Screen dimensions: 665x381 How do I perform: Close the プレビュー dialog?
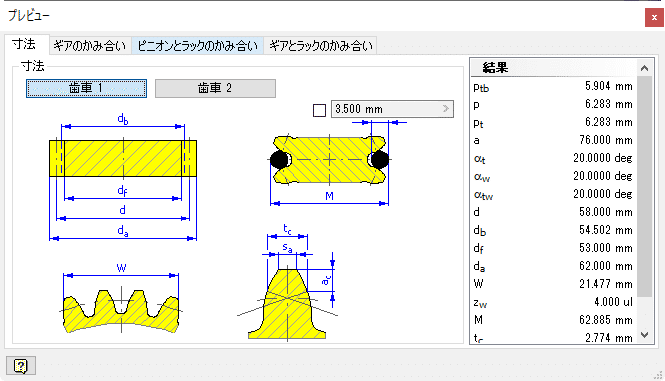(654, 18)
